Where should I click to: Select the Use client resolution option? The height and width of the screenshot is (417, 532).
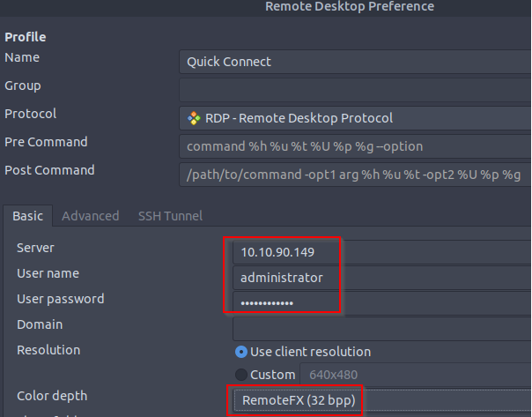pos(241,352)
